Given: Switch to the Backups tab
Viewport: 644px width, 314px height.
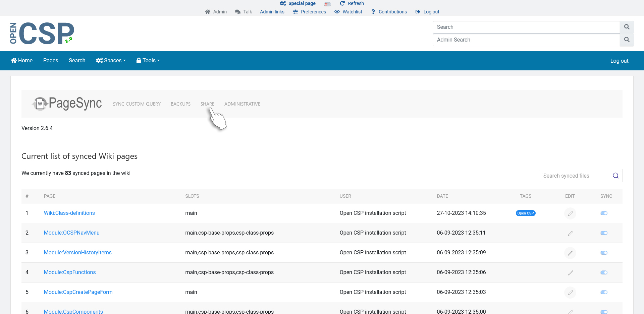Looking at the screenshot, I should 180,104.
